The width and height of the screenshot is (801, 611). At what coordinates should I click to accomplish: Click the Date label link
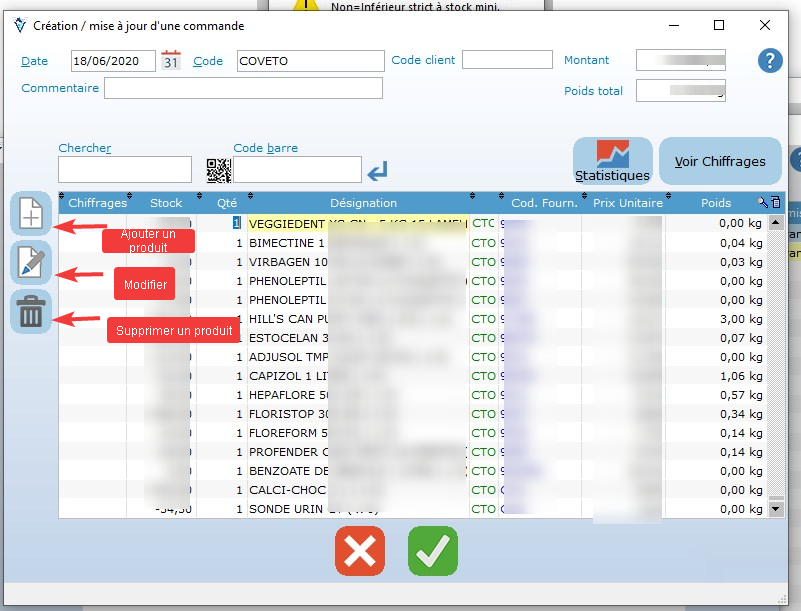click(x=34, y=61)
